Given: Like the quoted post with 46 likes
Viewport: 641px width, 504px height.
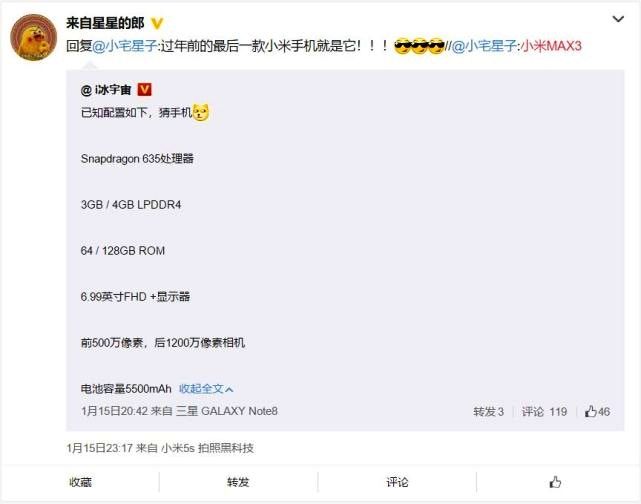Looking at the screenshot, I should point(597,411).
